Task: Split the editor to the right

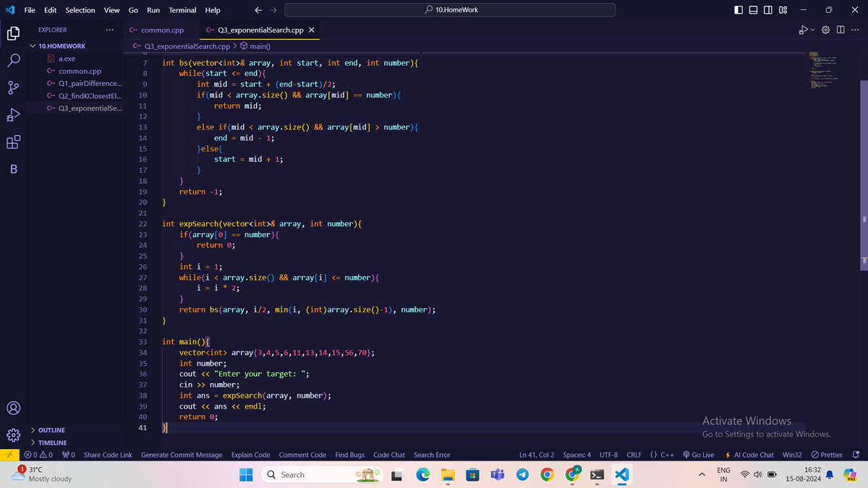Action: click(841, 30)
